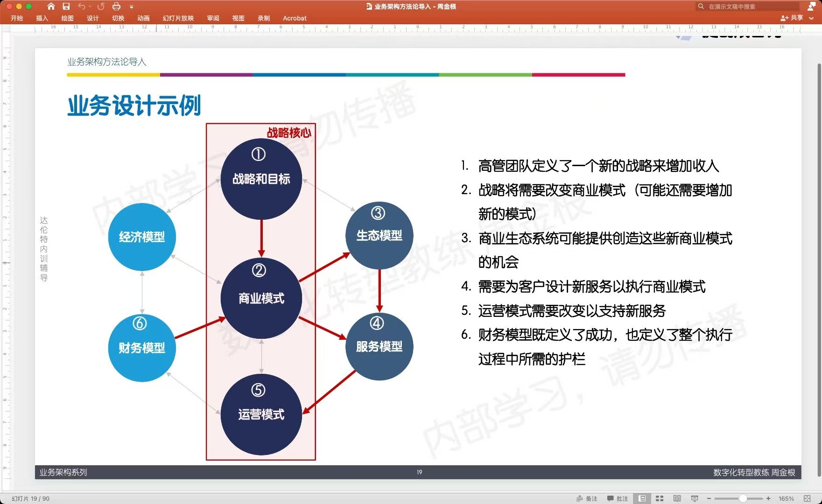Viewport: 822px width, 504px height.
Task: Switch to Normal view icon
Action: coord(642,498)
